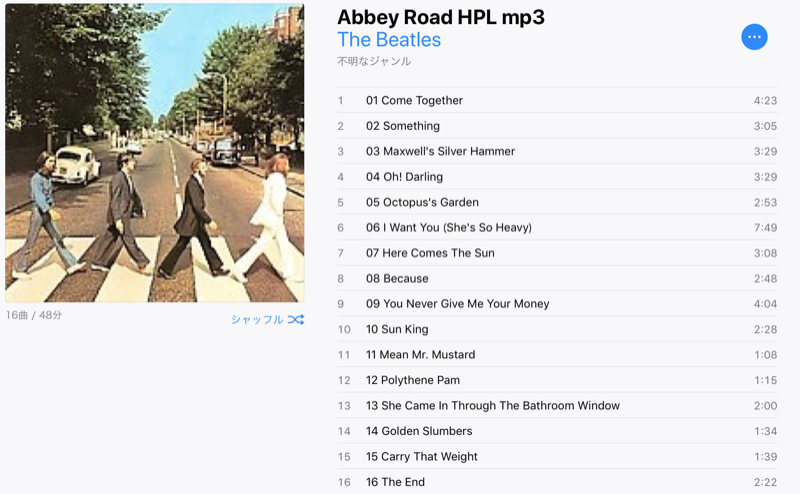Play 03 Maxwell's Silver Hammer

pyautogui.click(x=557, y=152)
